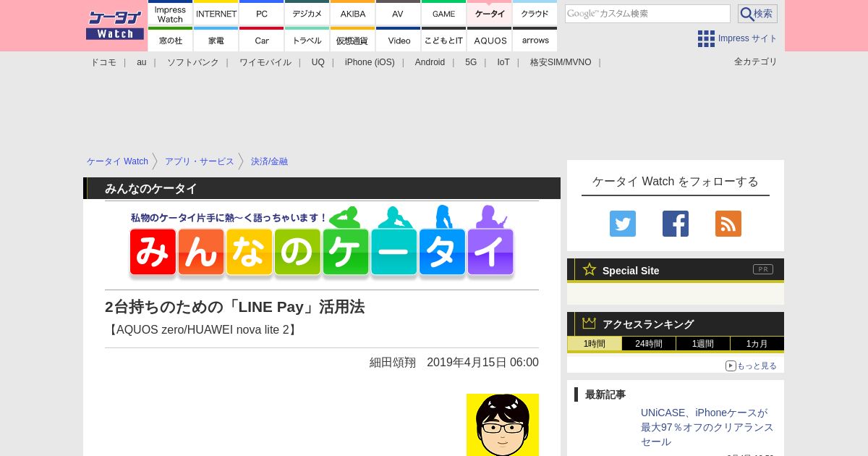Viewport: 868px width, 456px height.
Task: Select the 1カ月 ranking tab
Action: [x=757, y=344]
